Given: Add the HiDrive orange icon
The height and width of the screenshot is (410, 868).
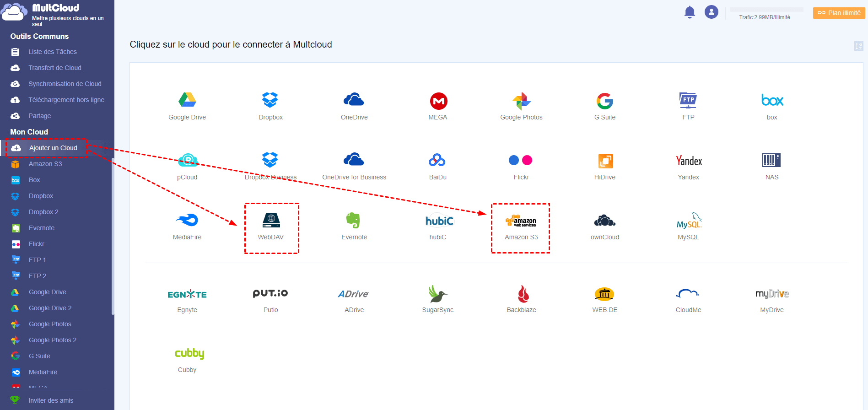Looking at the screenshot, I should tap(605, 161).
